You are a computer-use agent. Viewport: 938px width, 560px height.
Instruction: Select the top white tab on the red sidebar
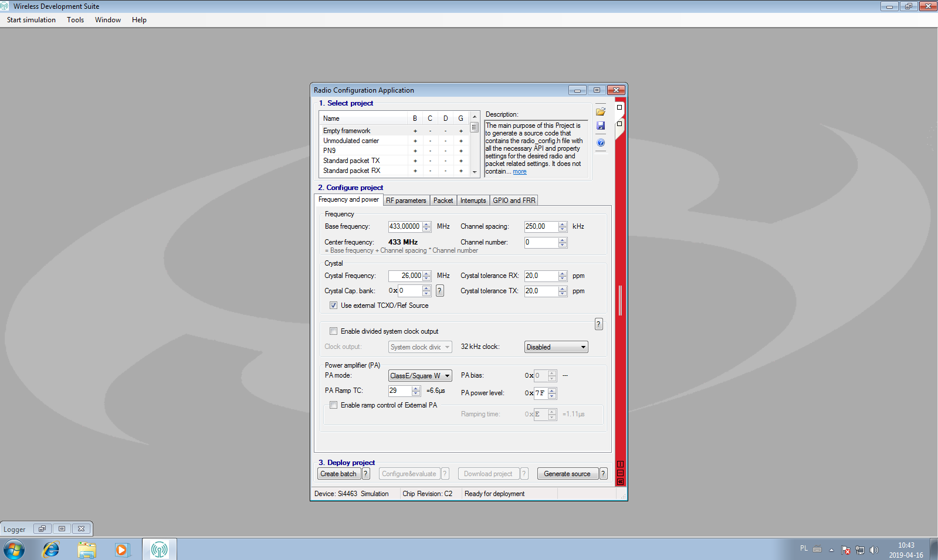click(x=619, y=108)
